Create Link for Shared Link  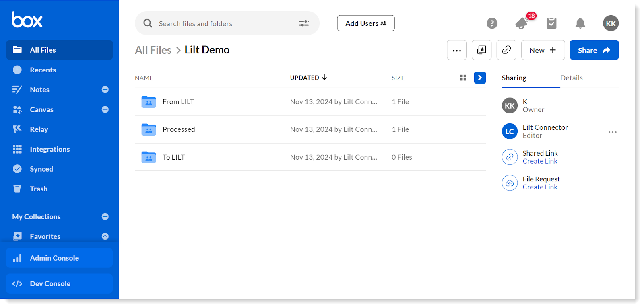[x=540, y=161]
